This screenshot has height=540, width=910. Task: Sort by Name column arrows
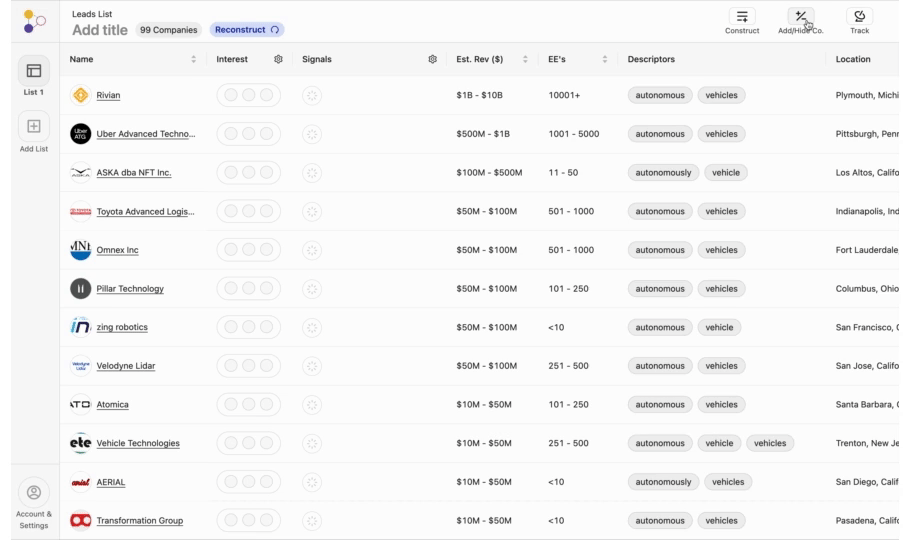[193, 59]
